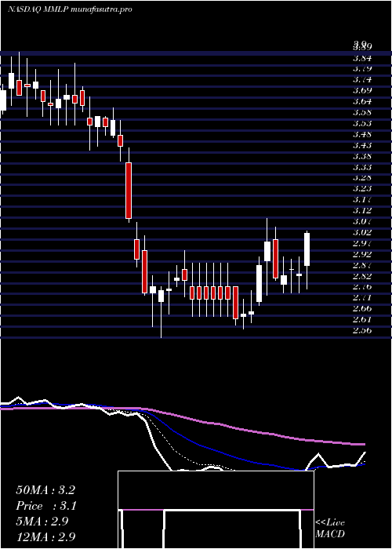The width and height of the screenshot is (392, 549).
Task: Click the <<Live MACD label
Action: tap(330, 528)
